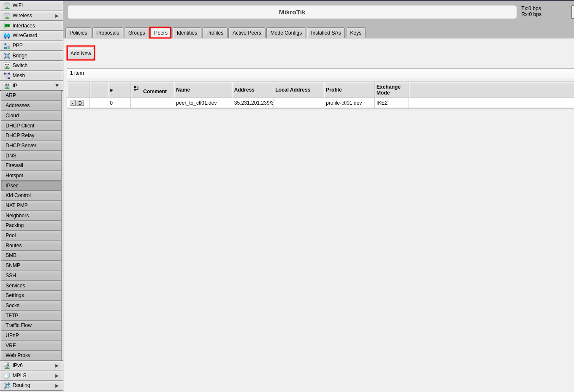Expand the IPv6 submenu arrow
Image resolution: width=574 pixels, height=392 pixels.
pyautogui.click(x=57, y=365)
